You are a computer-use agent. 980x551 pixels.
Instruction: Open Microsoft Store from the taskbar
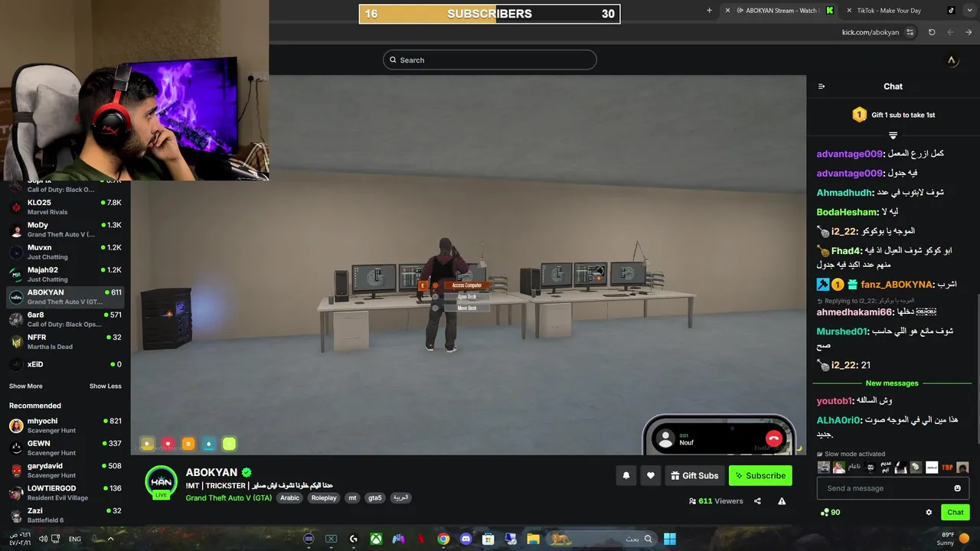click(488, 539)
